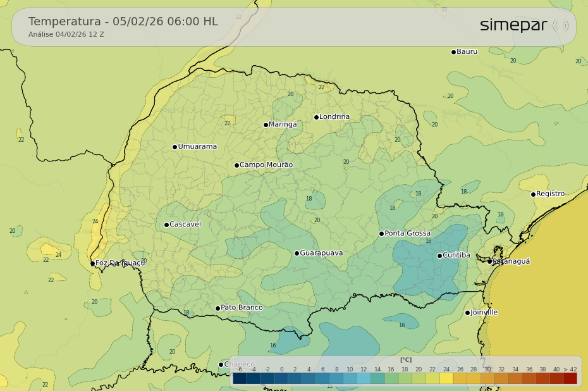
Task: Pick the yellow 24°C legend swatch
Action: coord(446,378)
